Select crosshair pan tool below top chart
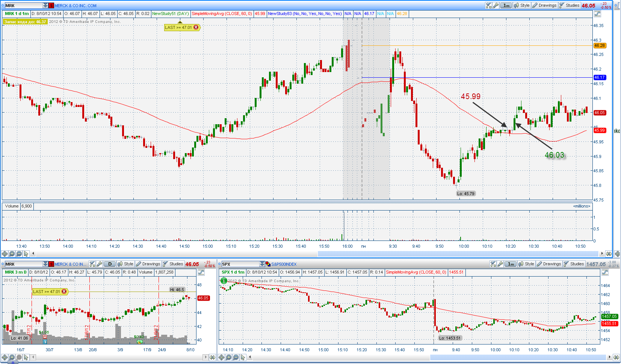Viewport: 621px width, 364px height. point(5,254)
